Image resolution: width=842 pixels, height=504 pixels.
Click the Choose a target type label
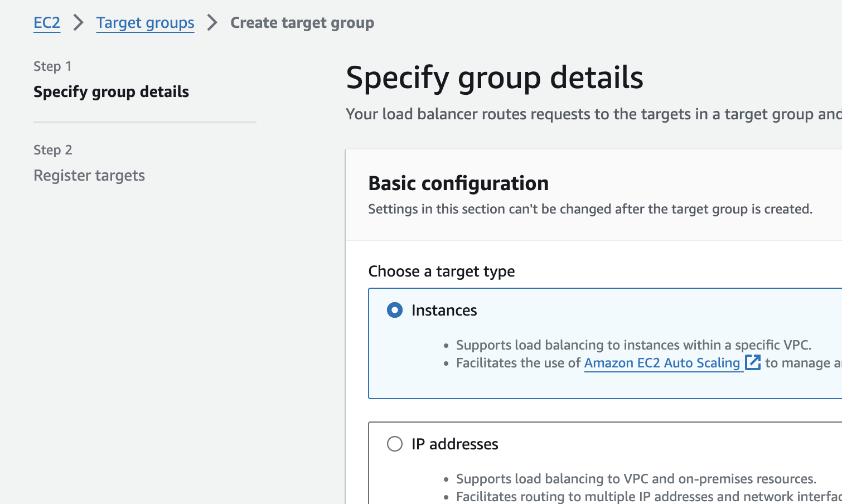coord(442,272)
